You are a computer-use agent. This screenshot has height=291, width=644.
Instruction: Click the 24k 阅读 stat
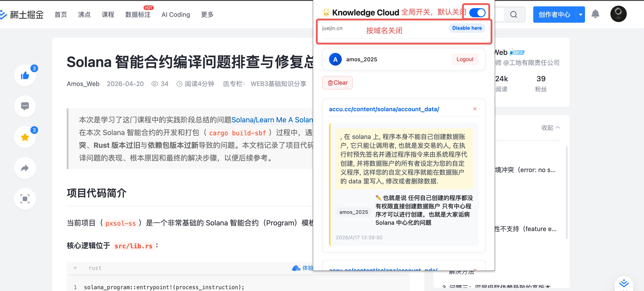pos(501,84)
